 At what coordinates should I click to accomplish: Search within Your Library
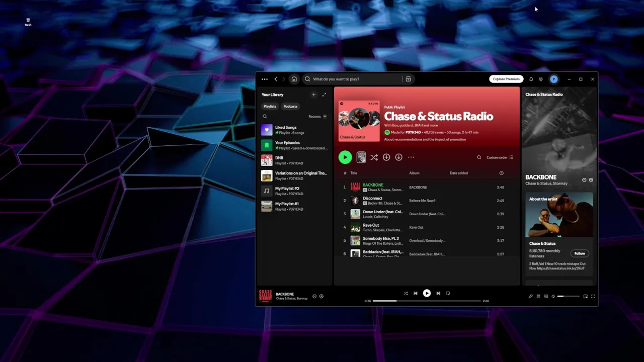(x=265, y=116)
